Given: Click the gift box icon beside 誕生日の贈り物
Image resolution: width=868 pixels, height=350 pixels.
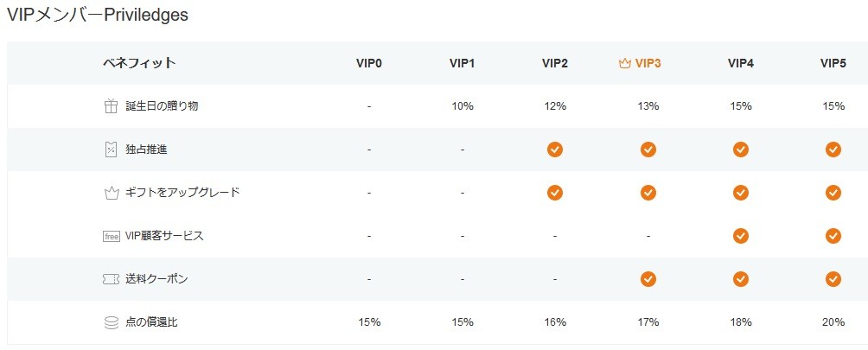Looking at the screenshot, I should [112, 105].
